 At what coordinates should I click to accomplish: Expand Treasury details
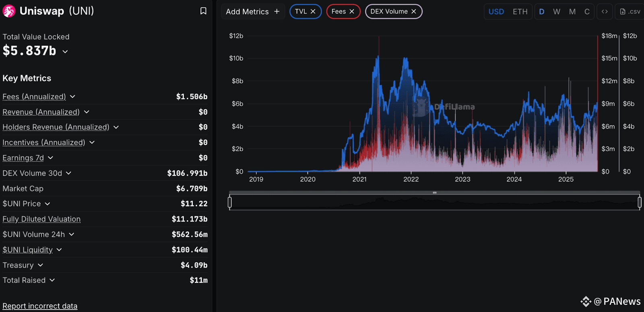coord(40,265)
